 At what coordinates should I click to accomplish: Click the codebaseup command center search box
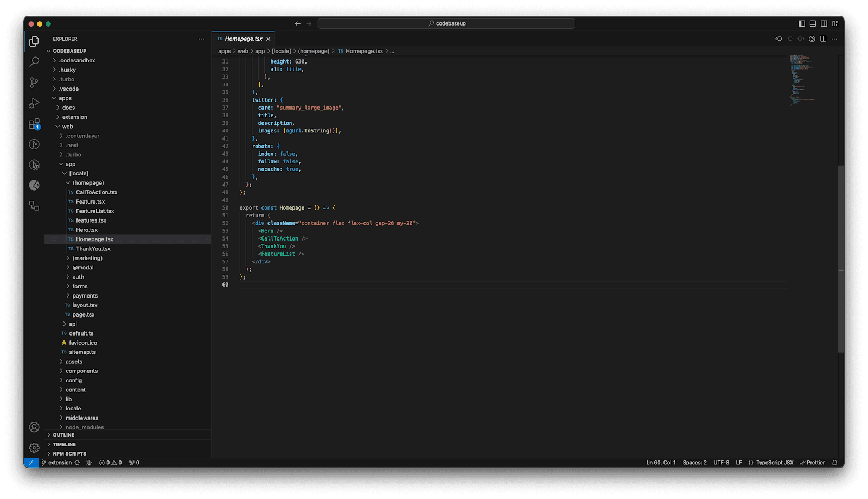[446, 23]
